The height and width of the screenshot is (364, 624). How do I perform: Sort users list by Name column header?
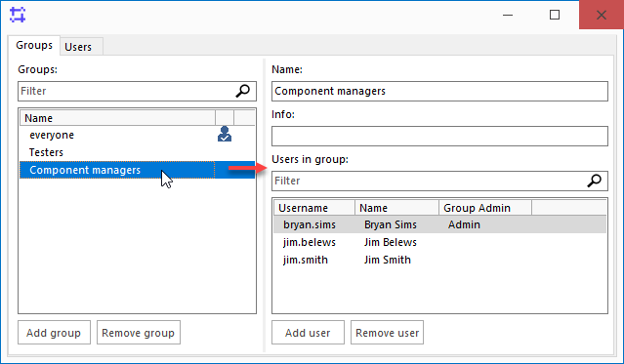click(x=396, y=208)
